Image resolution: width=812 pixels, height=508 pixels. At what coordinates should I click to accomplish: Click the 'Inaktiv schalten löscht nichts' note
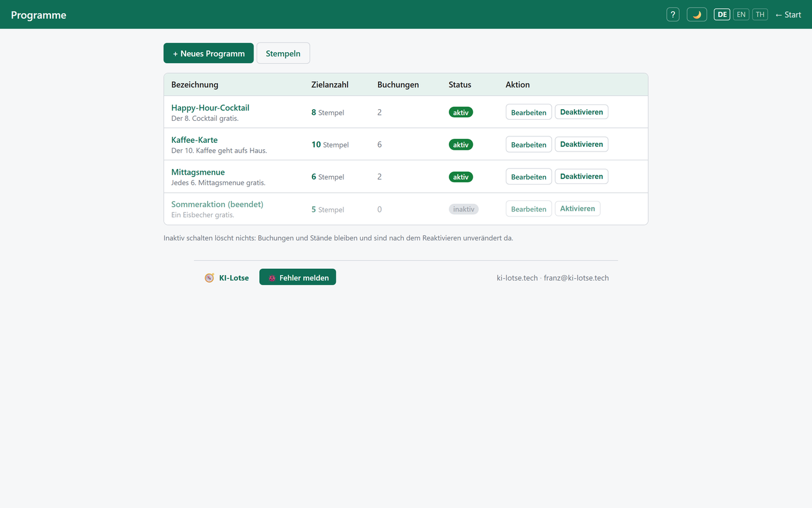click(338, 238)
